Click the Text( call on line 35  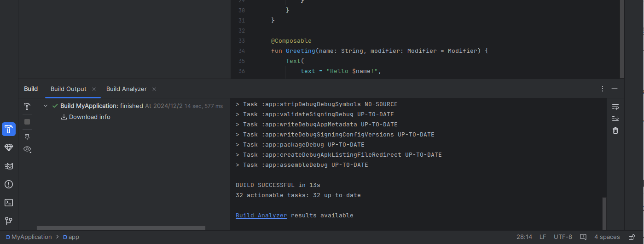click(295, 61)
